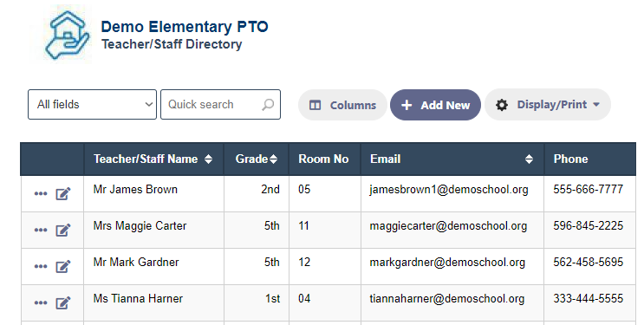Viewport: 644px width, 325px height.
Task: Click the magnifier icon in Quick search
Action: coord(268,105)
